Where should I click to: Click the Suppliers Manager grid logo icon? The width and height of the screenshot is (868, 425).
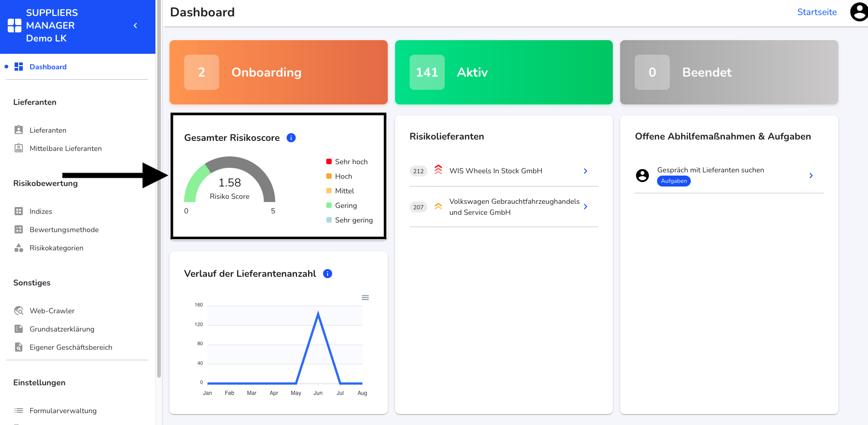click(15, 26)
